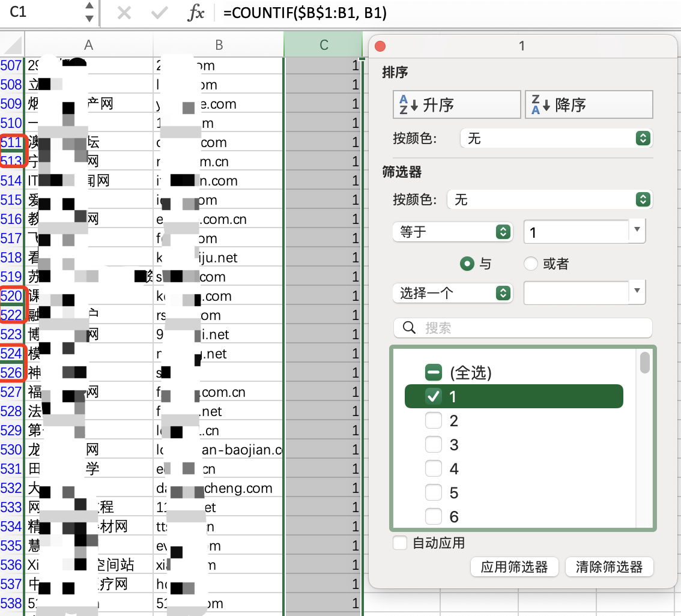Click the cancel X icon in formula bar
The width and height of the screenshot is (681, 616).
(124, 13)
